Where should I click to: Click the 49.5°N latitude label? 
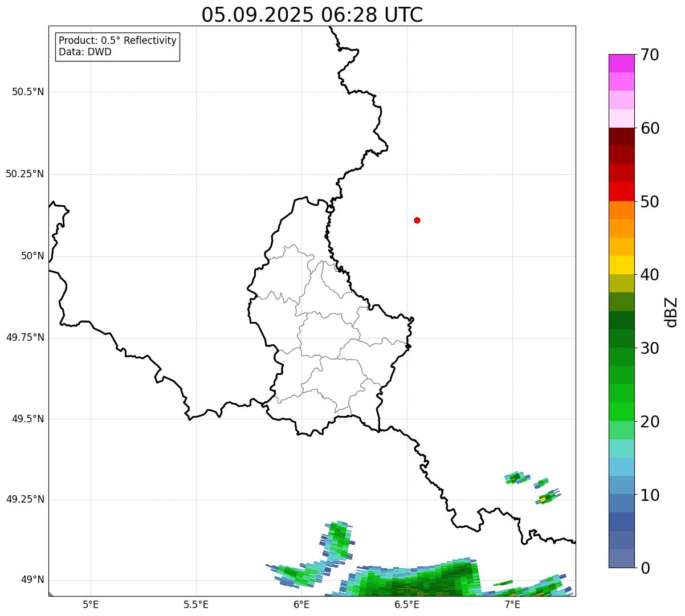tap(28, 419)
